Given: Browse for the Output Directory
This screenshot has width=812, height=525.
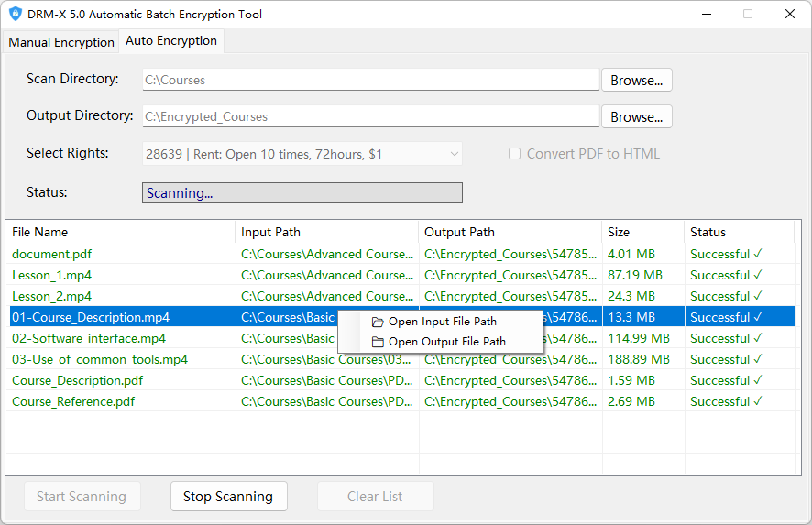Looking at the screenshot, I should [636, 117].
